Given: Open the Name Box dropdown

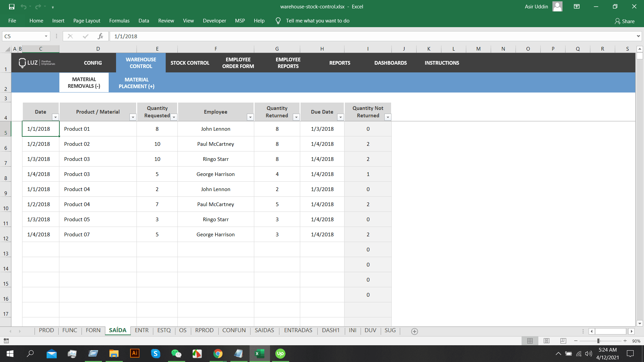Looking at the screenshot, I should point(46,36).
